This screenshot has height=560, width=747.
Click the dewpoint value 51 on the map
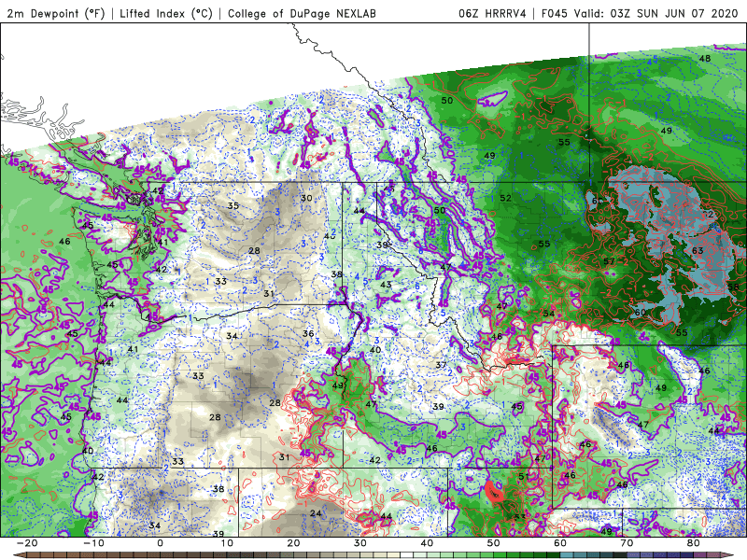(524, 476)
